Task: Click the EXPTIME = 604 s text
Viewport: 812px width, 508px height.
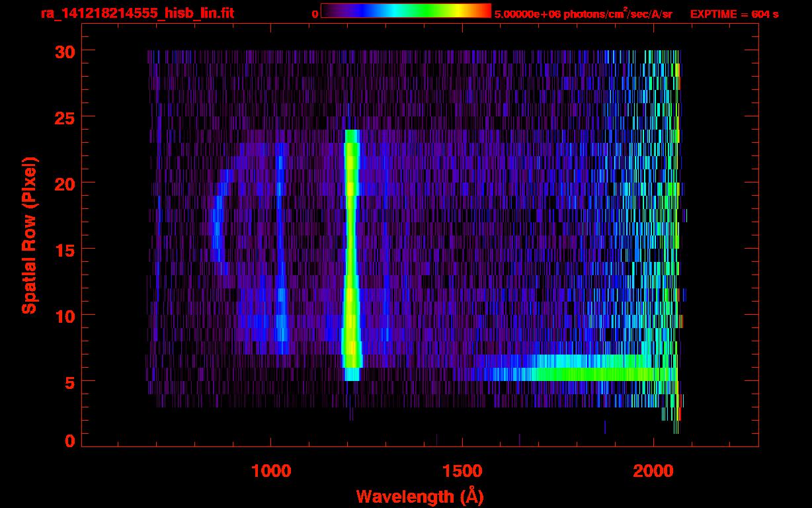Action: coord(734,14)
